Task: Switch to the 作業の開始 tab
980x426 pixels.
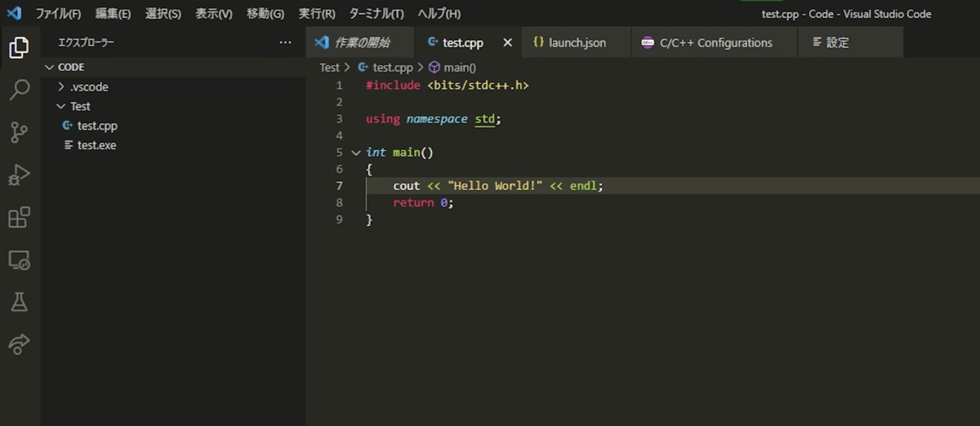Action: click(362, 42)
